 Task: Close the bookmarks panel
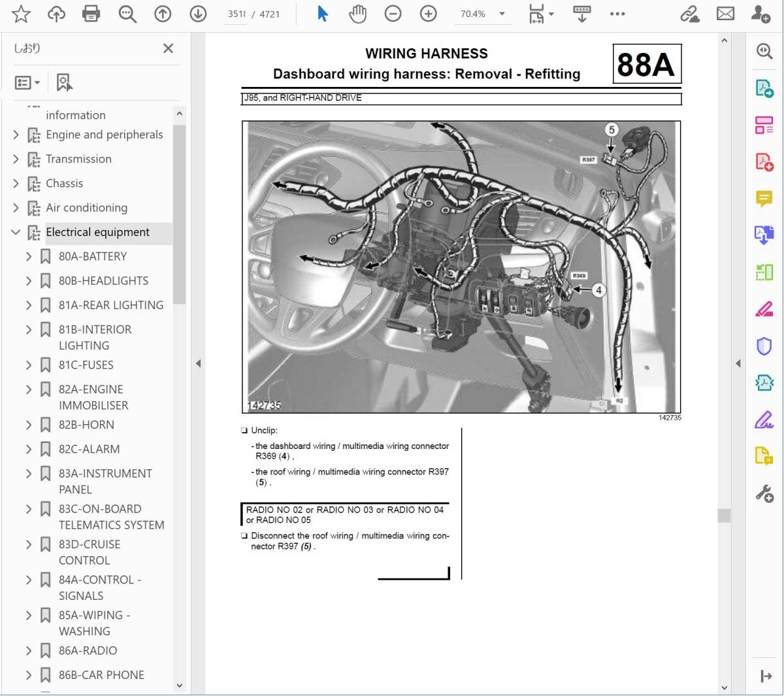[168, 48]
